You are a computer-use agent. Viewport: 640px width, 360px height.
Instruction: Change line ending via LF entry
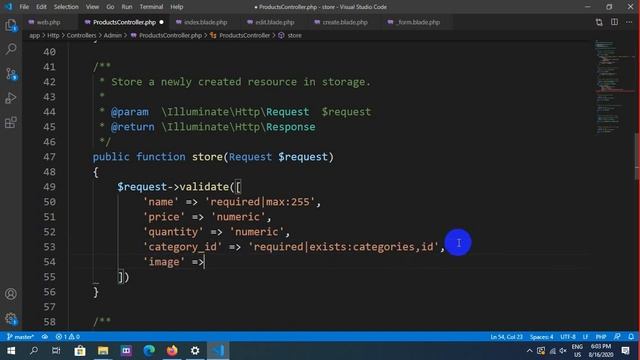click(x=585, y=337)
